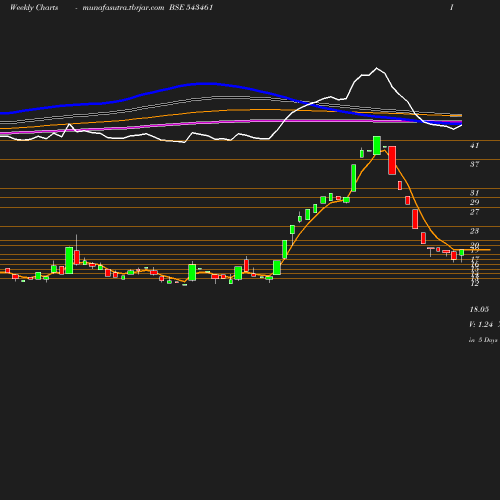Click the price label 23

(474, 231)
